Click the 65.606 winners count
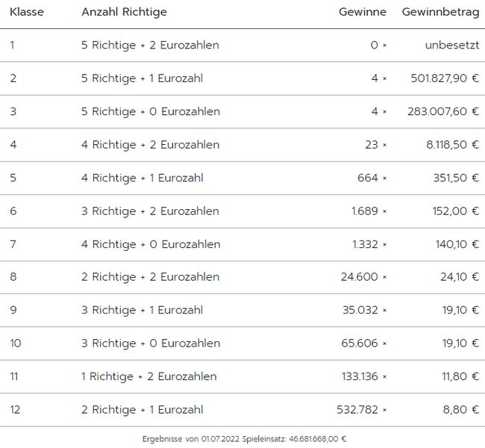The image size is (485, 448). [359, 343]
